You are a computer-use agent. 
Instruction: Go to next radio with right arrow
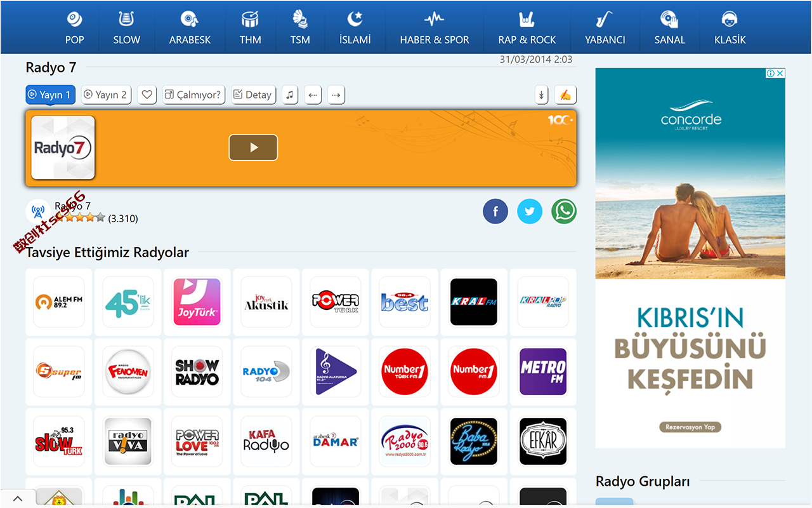[336, 95]
